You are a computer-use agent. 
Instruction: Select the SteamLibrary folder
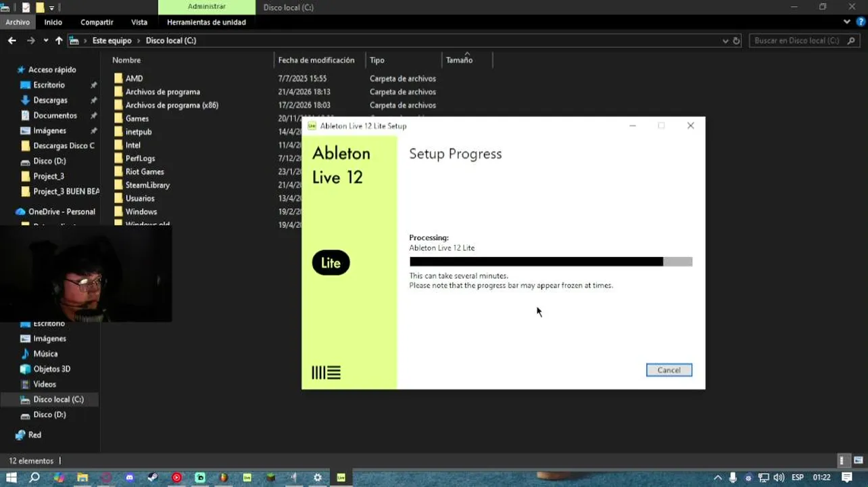[147, 185]
